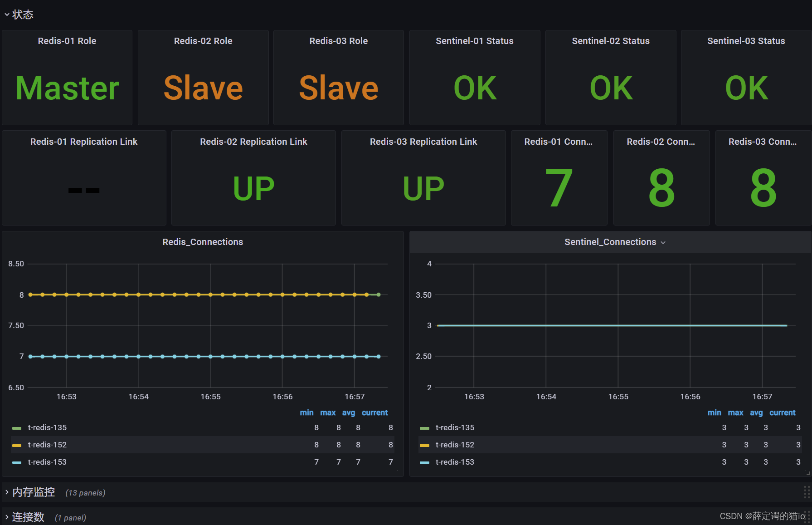Sort Redis_Connections legend by avg column

348,412
